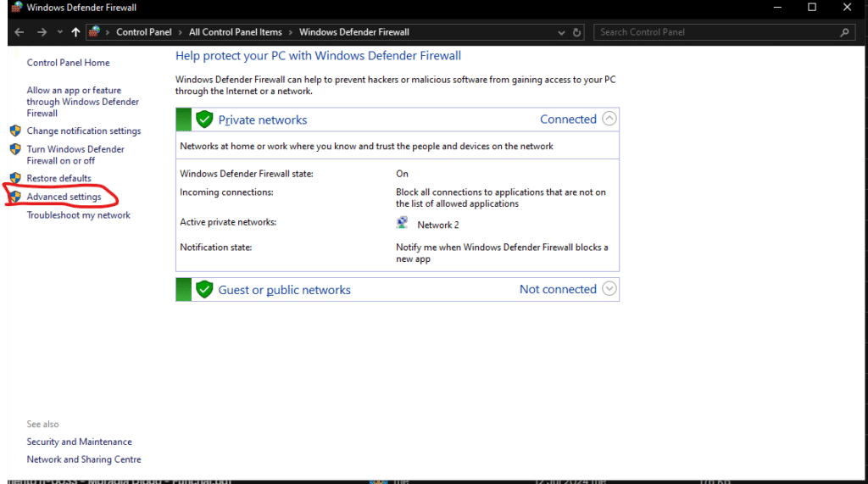Open Network and Sharing Centre
The image size is (868, 484).
coord(84,459)
